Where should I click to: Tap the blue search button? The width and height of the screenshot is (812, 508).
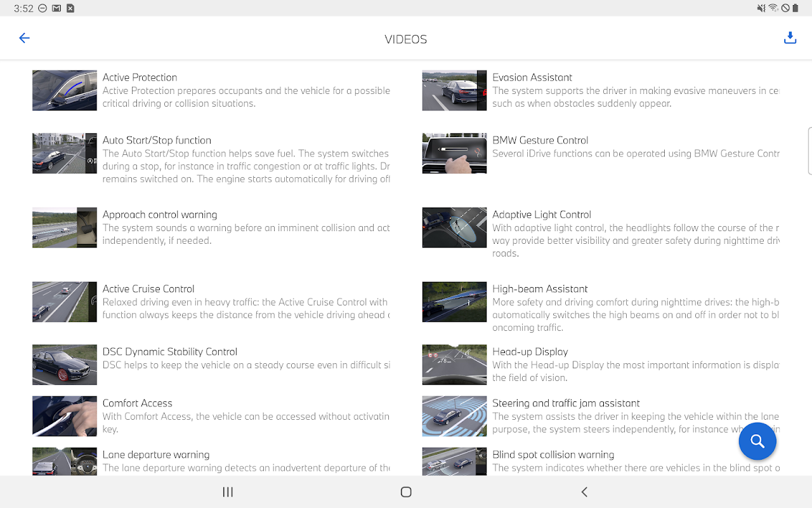coord(757,441)
